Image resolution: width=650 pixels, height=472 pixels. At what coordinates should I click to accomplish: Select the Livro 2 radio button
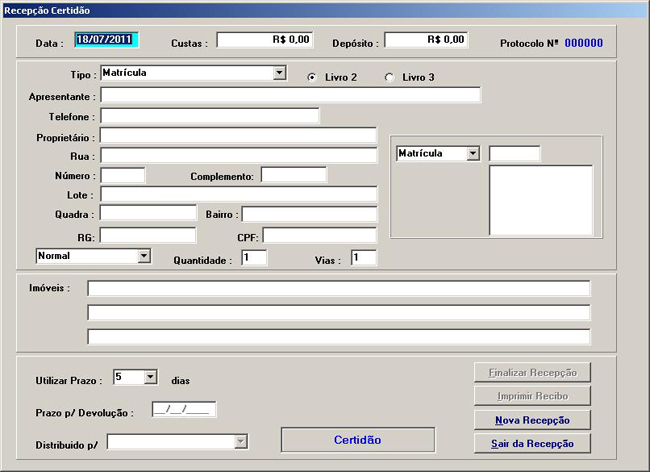312,77
